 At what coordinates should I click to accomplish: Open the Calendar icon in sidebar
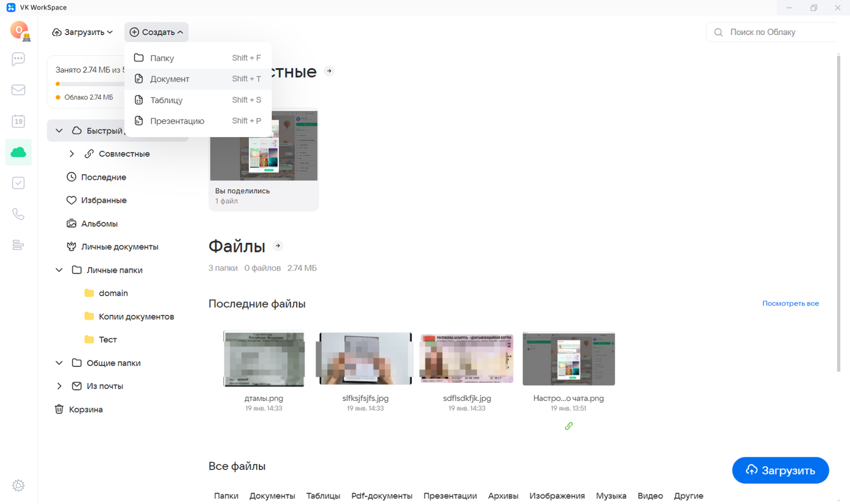[x=18, y=122]
